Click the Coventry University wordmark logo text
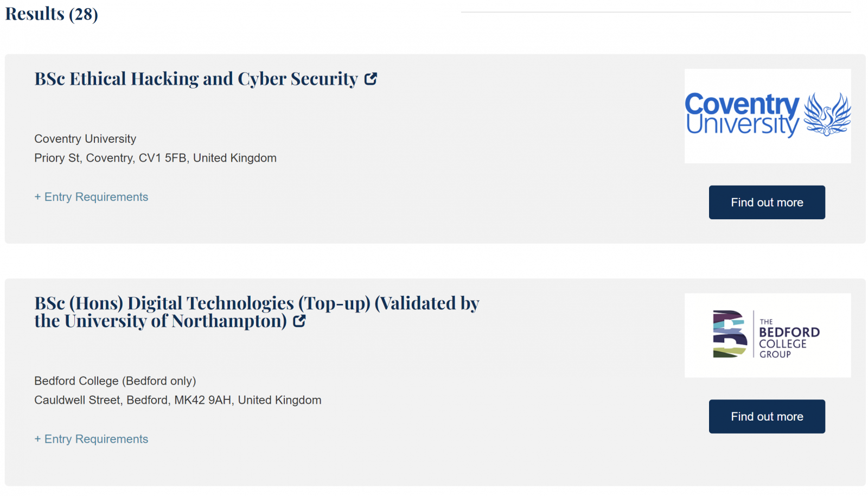 [742, 115]
